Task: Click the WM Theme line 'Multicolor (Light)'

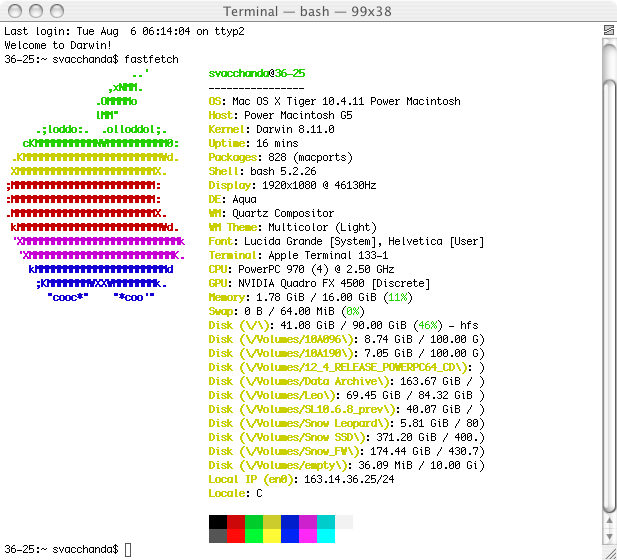Action: coord(292,227)
